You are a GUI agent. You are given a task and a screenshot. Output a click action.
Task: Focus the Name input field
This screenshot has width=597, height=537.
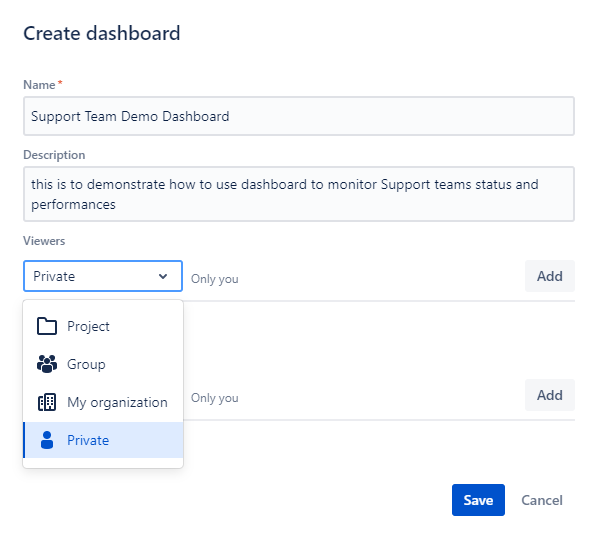[299, 116]
